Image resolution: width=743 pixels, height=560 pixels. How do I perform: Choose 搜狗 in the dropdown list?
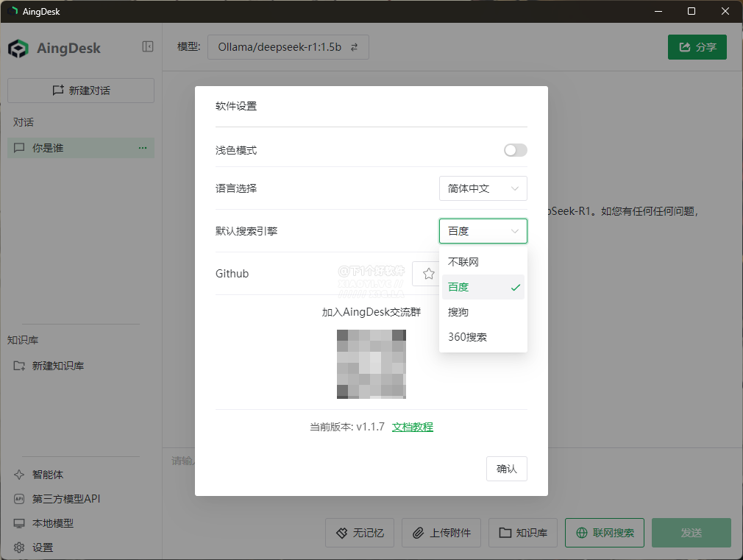coord(458,312)
